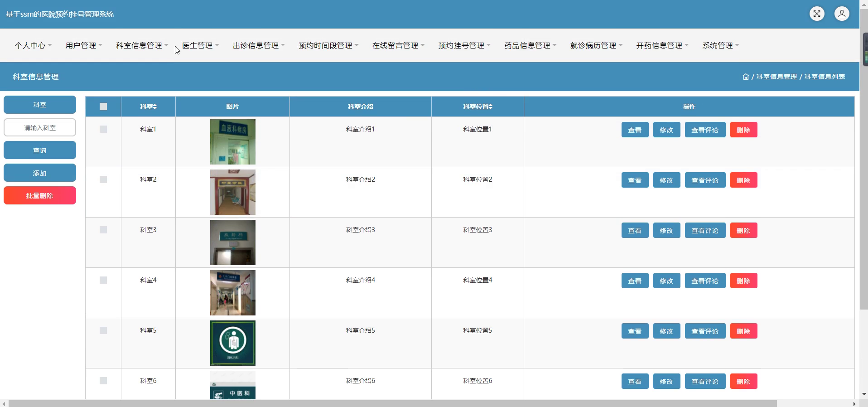The width and height of the screenshot is (868, 407).
Task: Check the checkbox for 科室3 row
Action: pos(103,230)
